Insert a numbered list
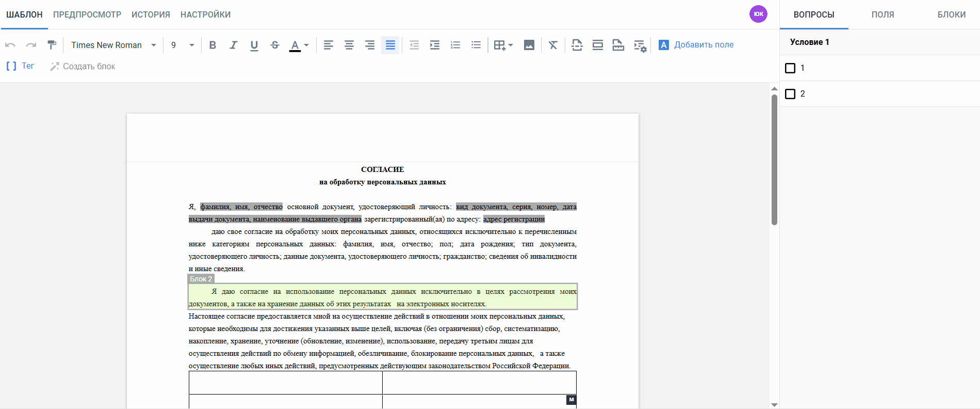980x409 pixels. pos(455,45)
